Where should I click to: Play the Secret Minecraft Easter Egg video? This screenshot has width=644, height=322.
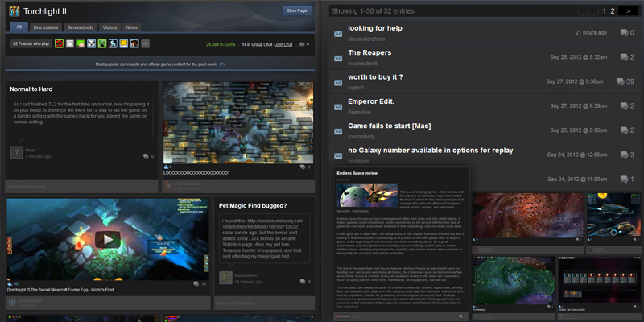click(x=107, y=239)
